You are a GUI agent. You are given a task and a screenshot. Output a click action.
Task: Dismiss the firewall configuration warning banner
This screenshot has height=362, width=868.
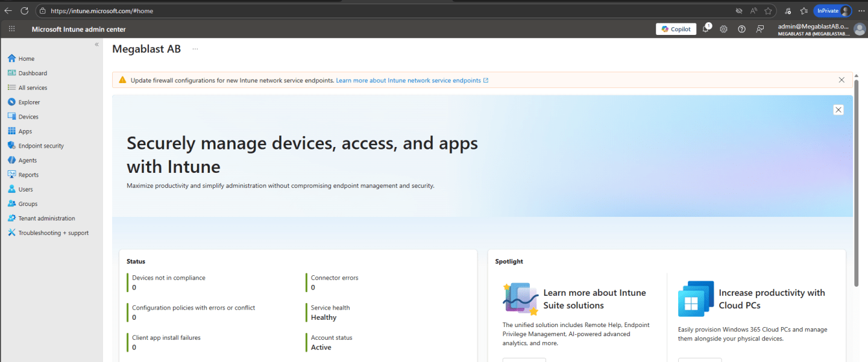[x=841, y=80]
